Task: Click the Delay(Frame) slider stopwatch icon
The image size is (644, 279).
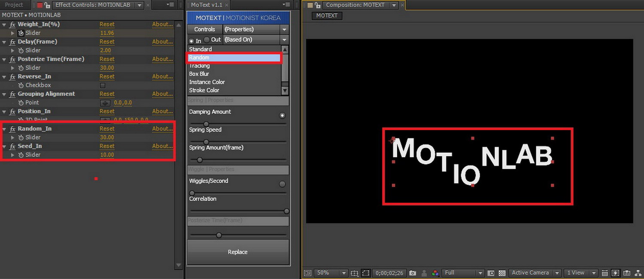Action: [x=21, y=50]
